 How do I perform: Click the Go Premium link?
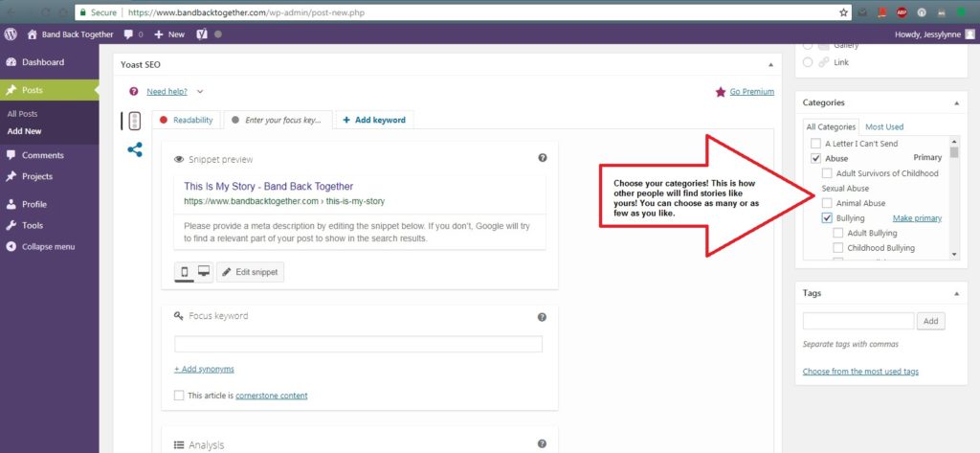(751, 92)
